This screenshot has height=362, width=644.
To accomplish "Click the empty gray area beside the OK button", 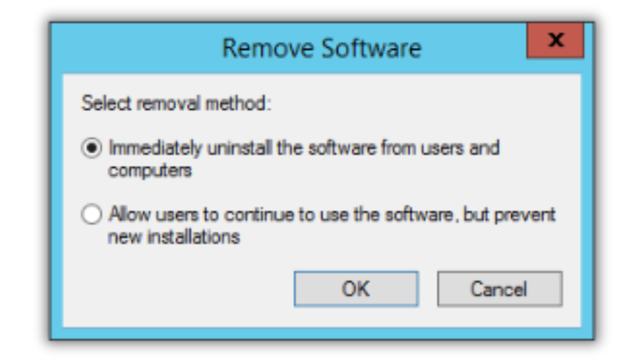I will tap(178, 289).
